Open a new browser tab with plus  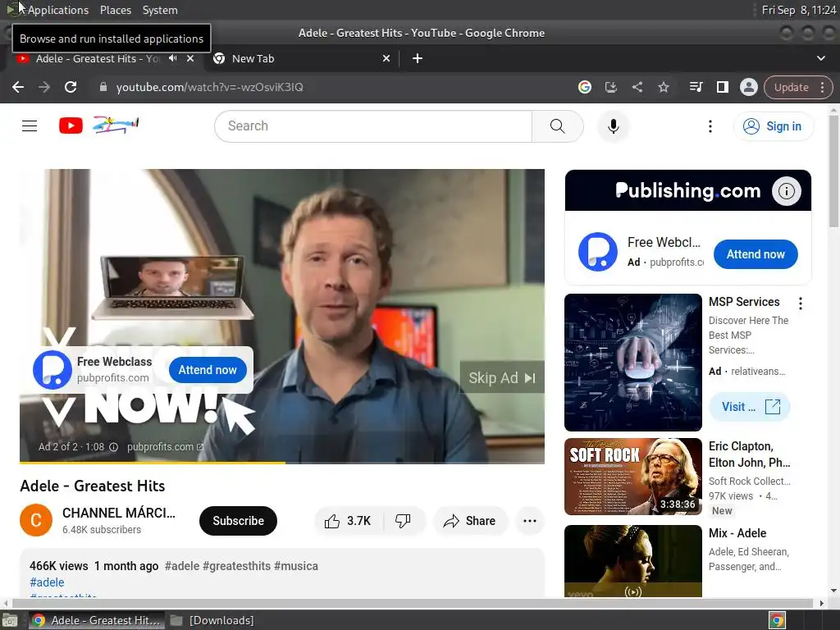418,58
